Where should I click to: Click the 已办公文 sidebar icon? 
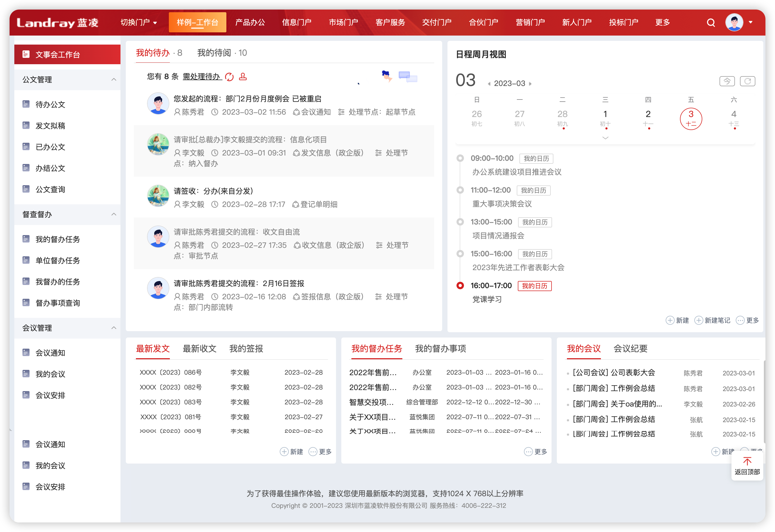point(26,147)
